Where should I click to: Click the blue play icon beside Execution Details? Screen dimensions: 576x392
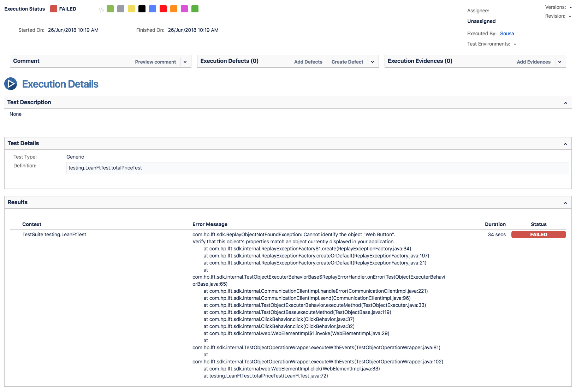pos(11,84)
